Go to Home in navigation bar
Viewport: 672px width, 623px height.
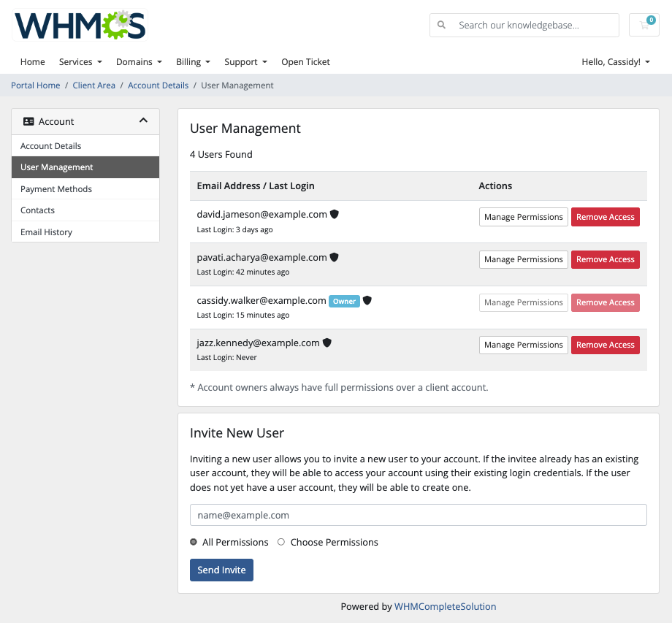coord(33,61)
